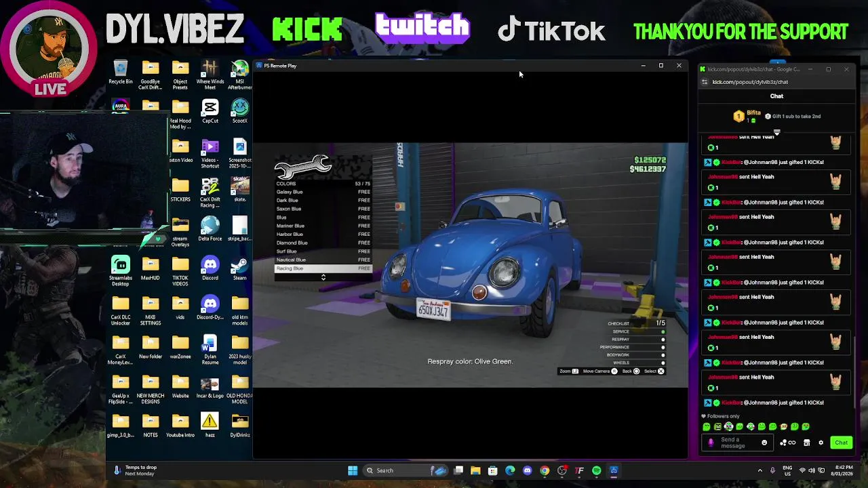Open the Videos - Shortcut icon

[210, 153]
